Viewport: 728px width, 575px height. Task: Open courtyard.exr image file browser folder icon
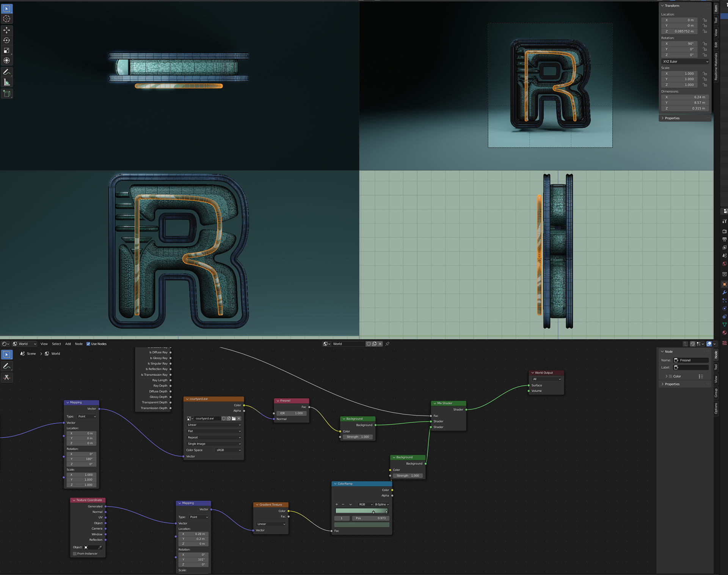tap(234, 418)
